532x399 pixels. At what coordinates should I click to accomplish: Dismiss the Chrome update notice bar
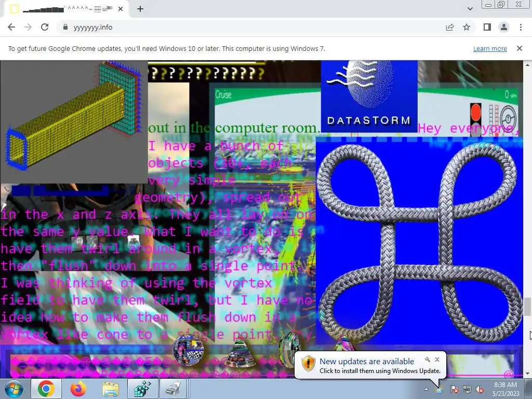click(520, 48)
